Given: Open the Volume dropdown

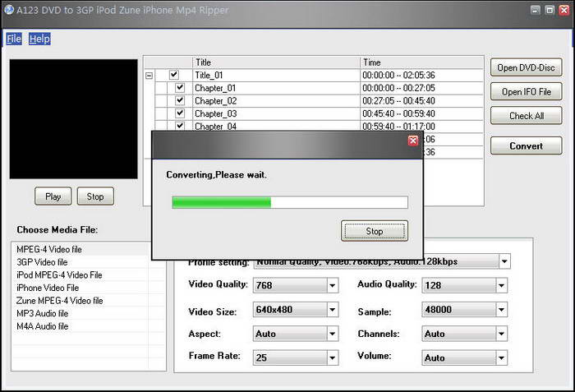Looking at the screenshot, I should point(501,357).
